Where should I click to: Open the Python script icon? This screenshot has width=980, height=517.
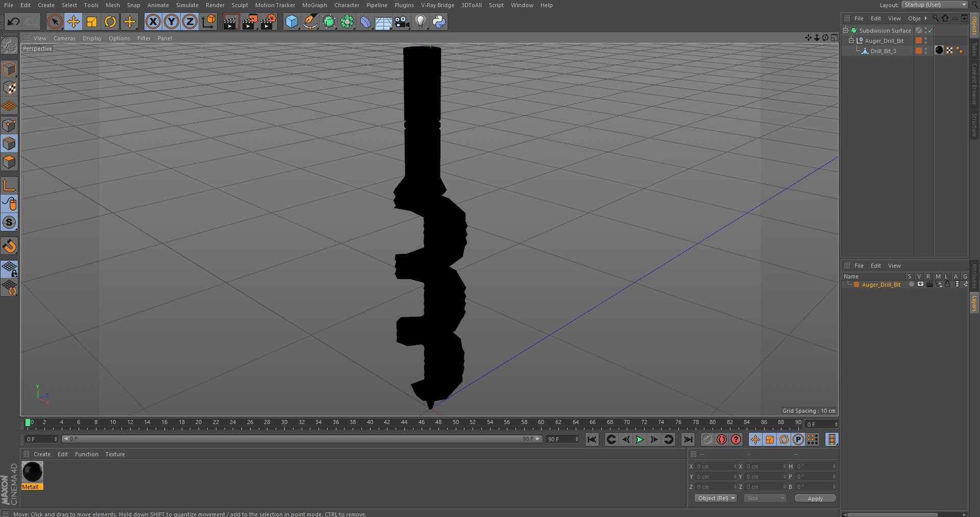coord(439,21)
